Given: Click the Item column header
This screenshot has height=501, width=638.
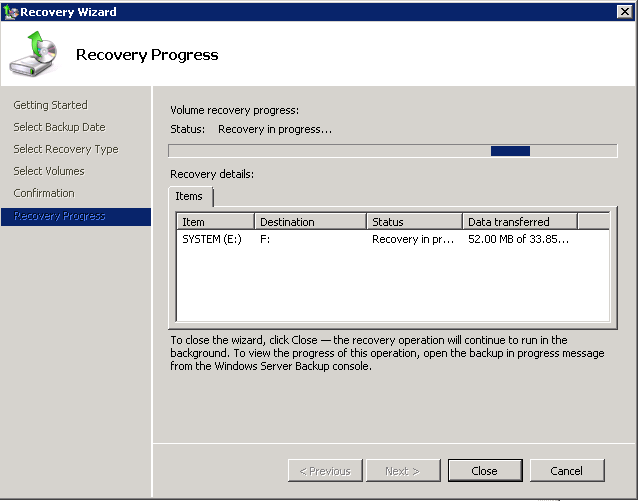Looking at the screenshot, I should click(215, 222).
